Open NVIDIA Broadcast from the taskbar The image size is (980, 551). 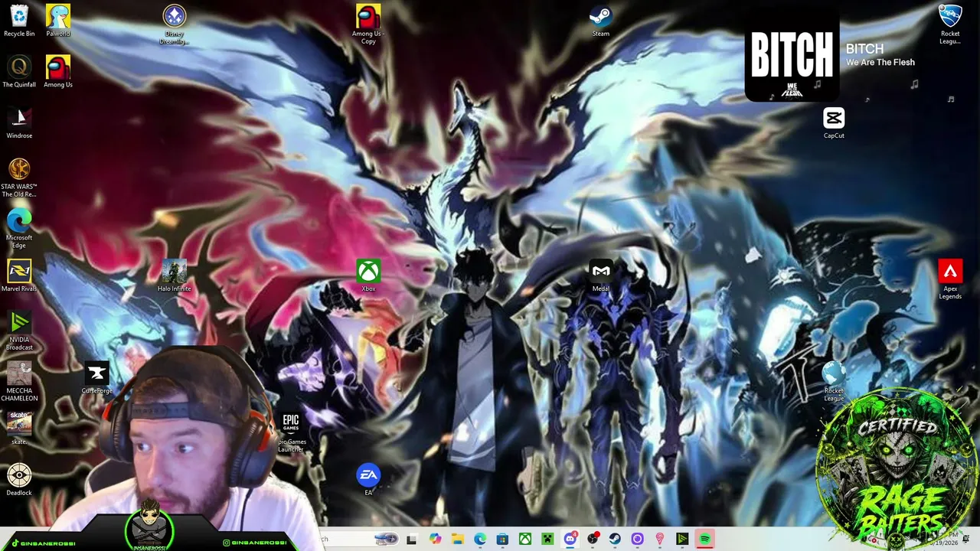[x=682, y=540]
